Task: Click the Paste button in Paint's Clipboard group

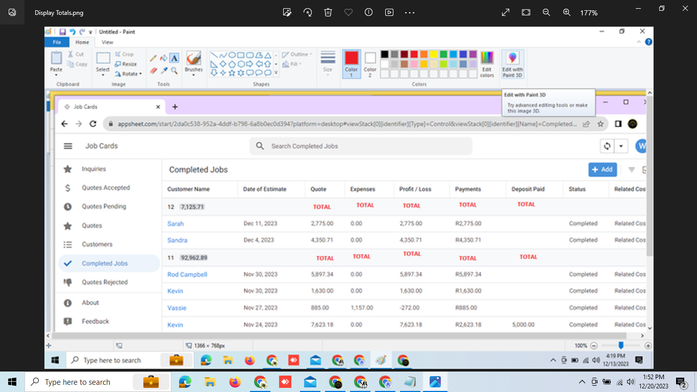Action: coord(56,63)
